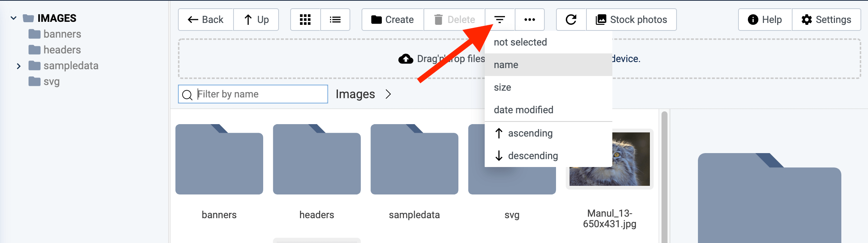The width and height of the screenshot is (868, 243).
Task: Focus the Filter by name field
Action: (253, 94)
